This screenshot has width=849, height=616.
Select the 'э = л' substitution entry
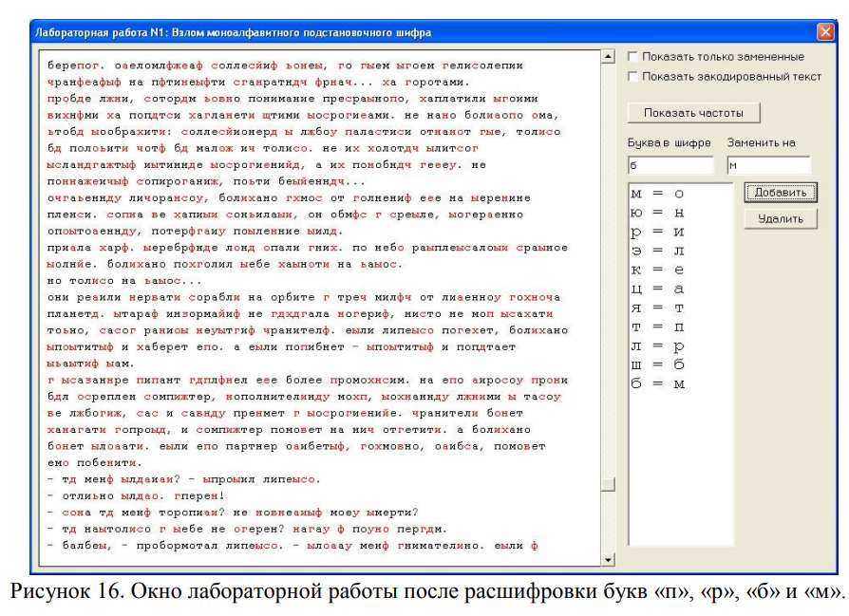click(x=657, y=252)
